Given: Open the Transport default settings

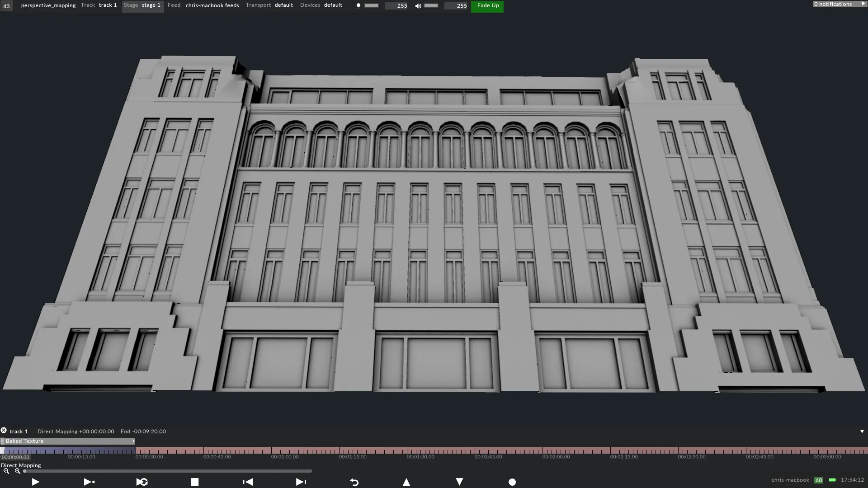Looking at the screenshot, I should (x=284, y=5).
